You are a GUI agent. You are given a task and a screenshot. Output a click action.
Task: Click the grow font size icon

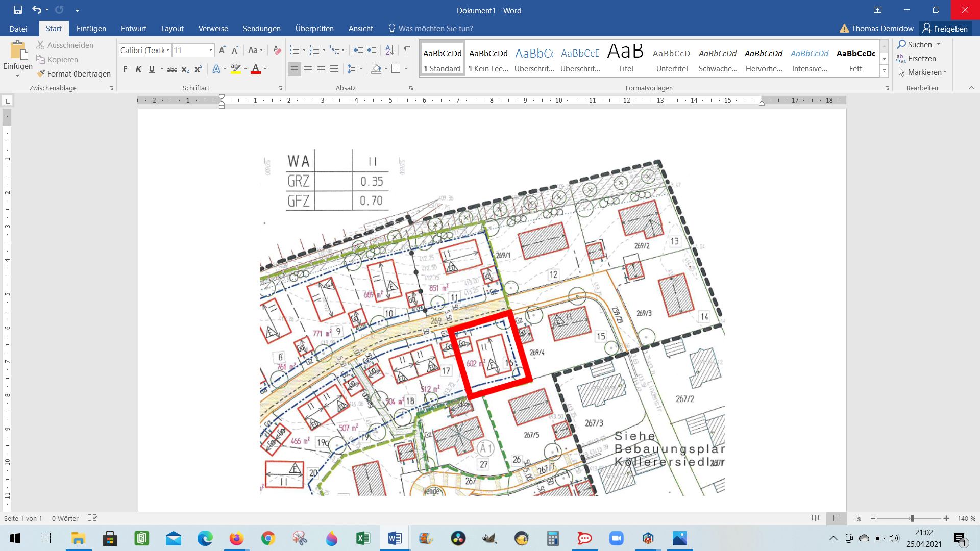(222, 50)
